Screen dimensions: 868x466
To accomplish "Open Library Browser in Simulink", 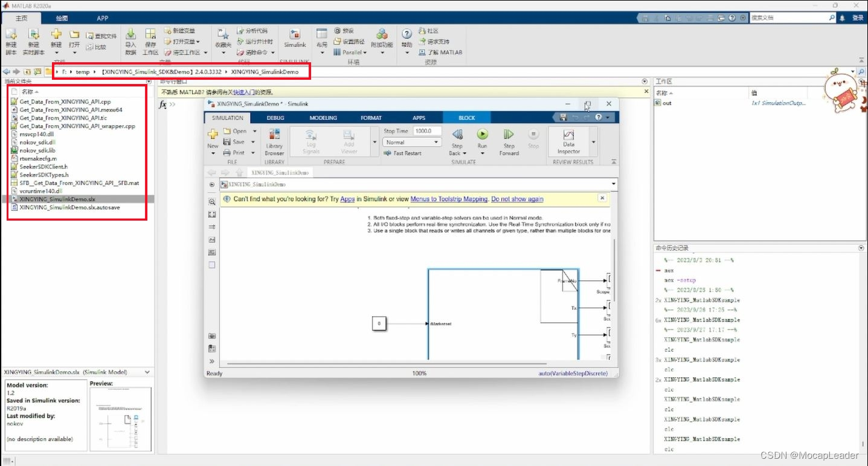I will click(x=274, y=142).
